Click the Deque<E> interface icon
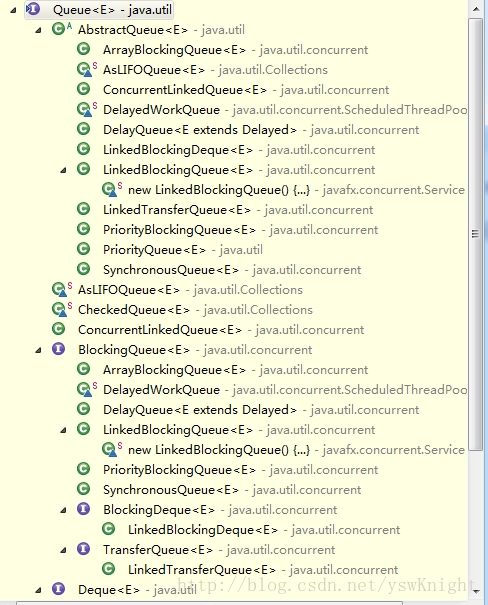This screenshot has width=488, height=605. click(x=58, y=589)
